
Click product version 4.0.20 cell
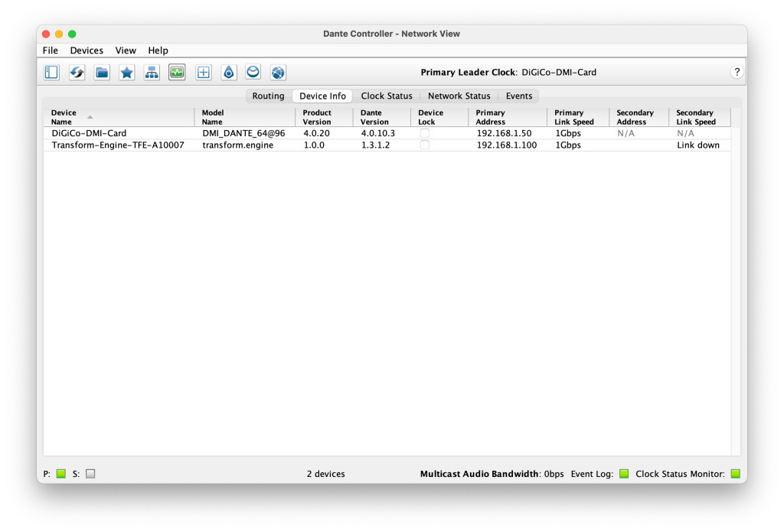(x=316, y=133)
